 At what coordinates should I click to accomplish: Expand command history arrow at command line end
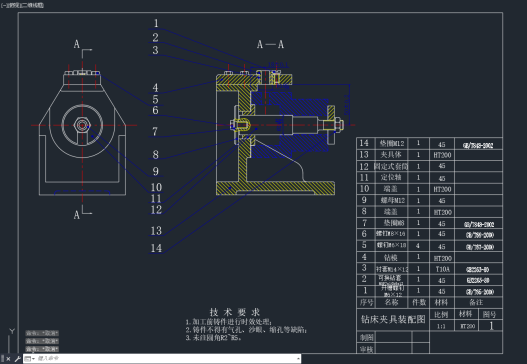coord(298,359)
